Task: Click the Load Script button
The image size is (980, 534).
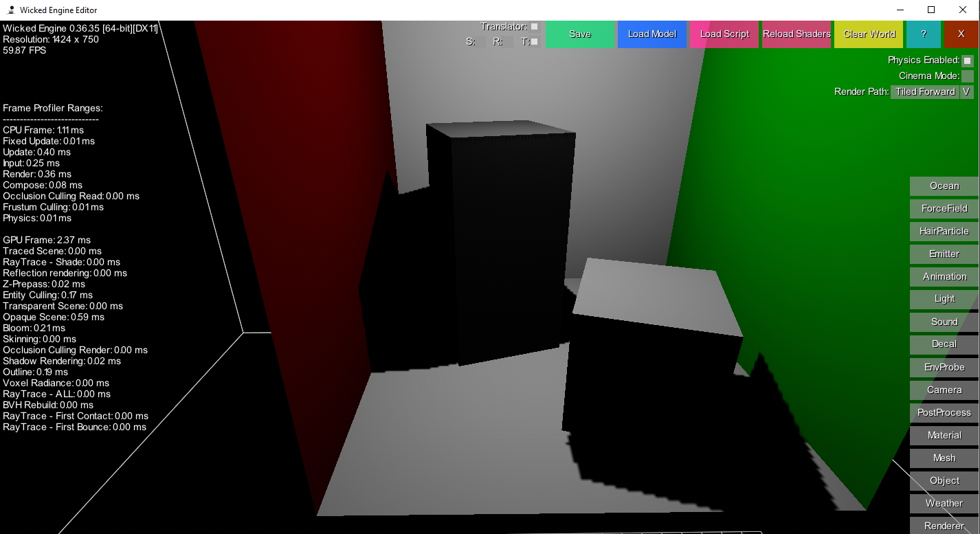Action: pos(724,34)
